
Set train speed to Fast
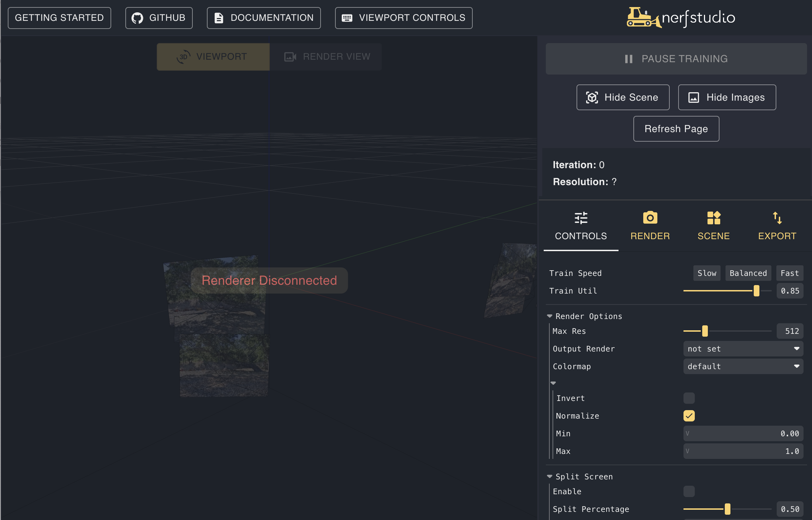789,273
